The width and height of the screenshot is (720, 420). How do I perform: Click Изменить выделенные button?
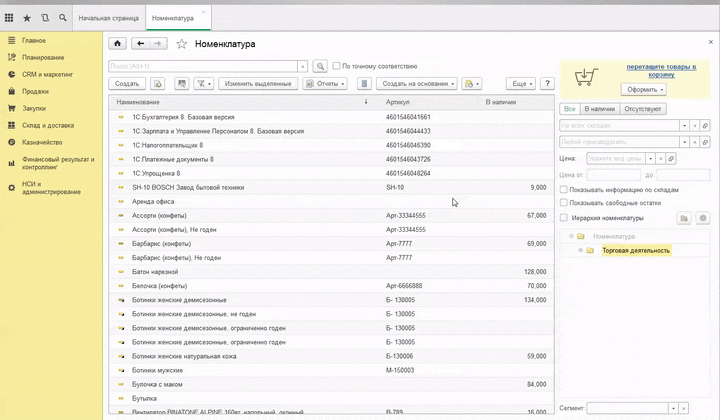pos(258,84)
